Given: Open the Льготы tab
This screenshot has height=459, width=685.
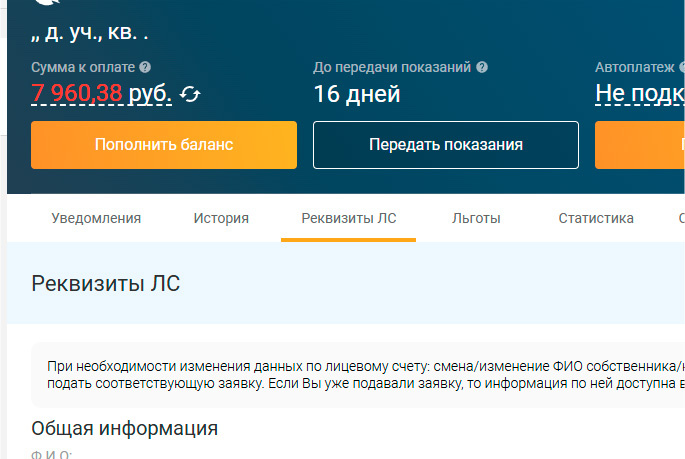Looking at the screenshot, I should pyautogui.click(x=476, y=218).
